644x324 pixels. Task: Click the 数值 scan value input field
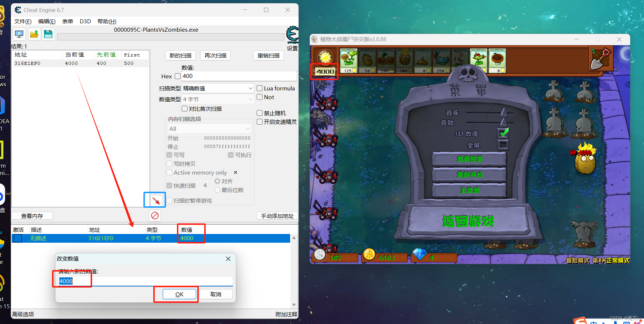(x=239, y=76)
